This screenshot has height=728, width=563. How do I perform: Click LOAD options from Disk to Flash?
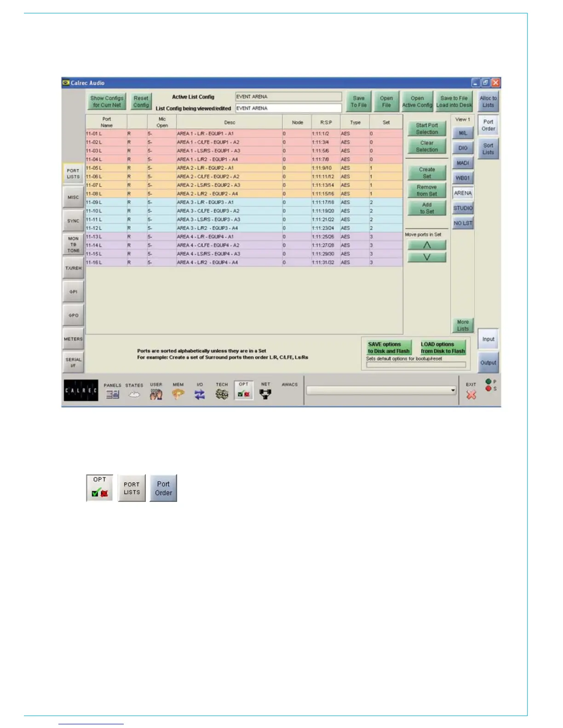442,347
